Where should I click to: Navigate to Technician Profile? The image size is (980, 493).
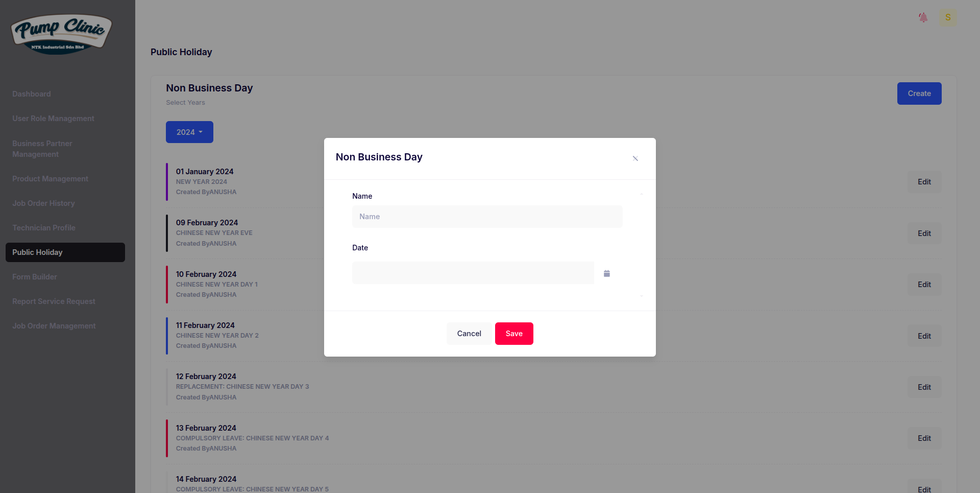pos(44,228)
